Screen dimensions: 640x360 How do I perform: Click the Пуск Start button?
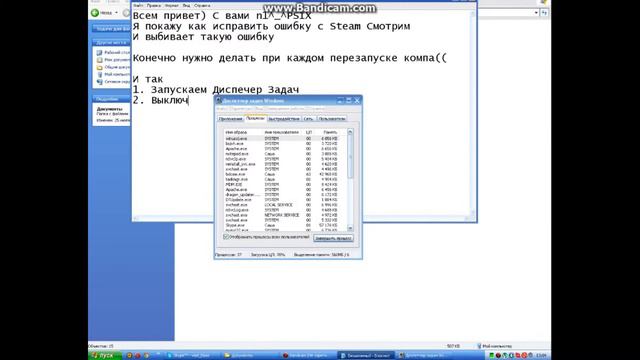(105, 356)
